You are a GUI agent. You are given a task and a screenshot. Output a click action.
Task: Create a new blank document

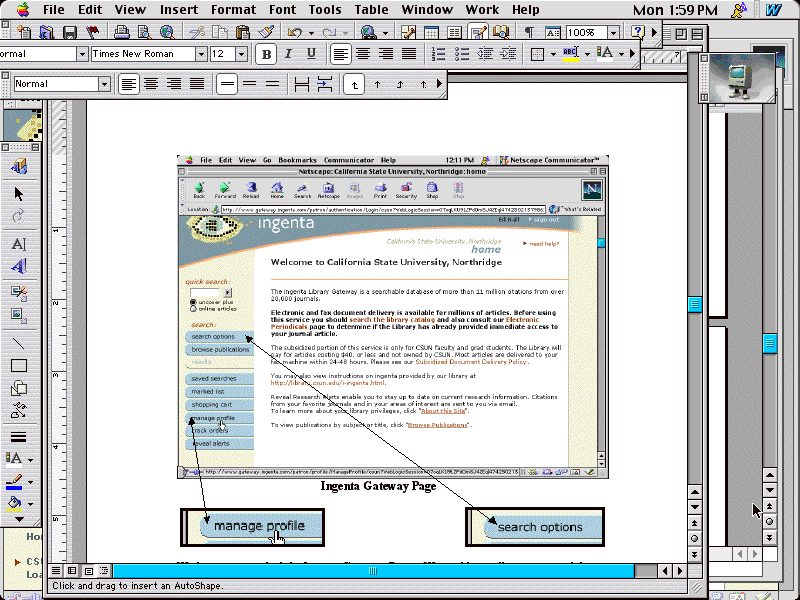click(x=23, y=33)
